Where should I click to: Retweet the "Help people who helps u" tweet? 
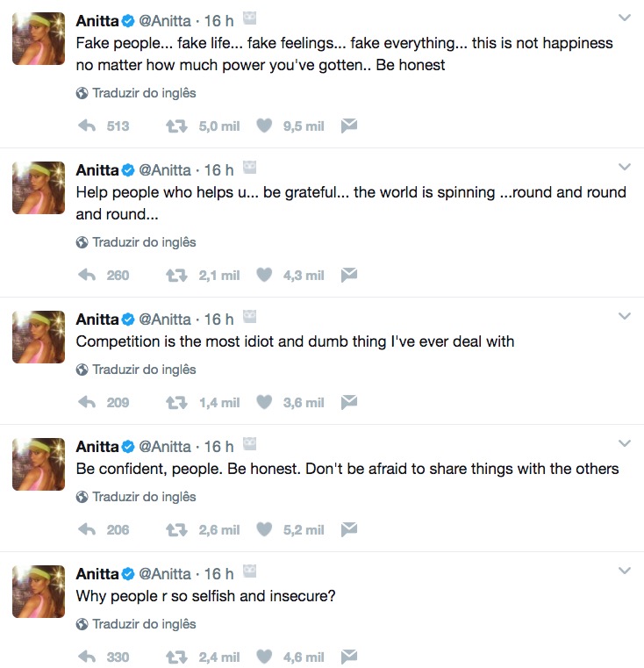click(x=175, y=276)
